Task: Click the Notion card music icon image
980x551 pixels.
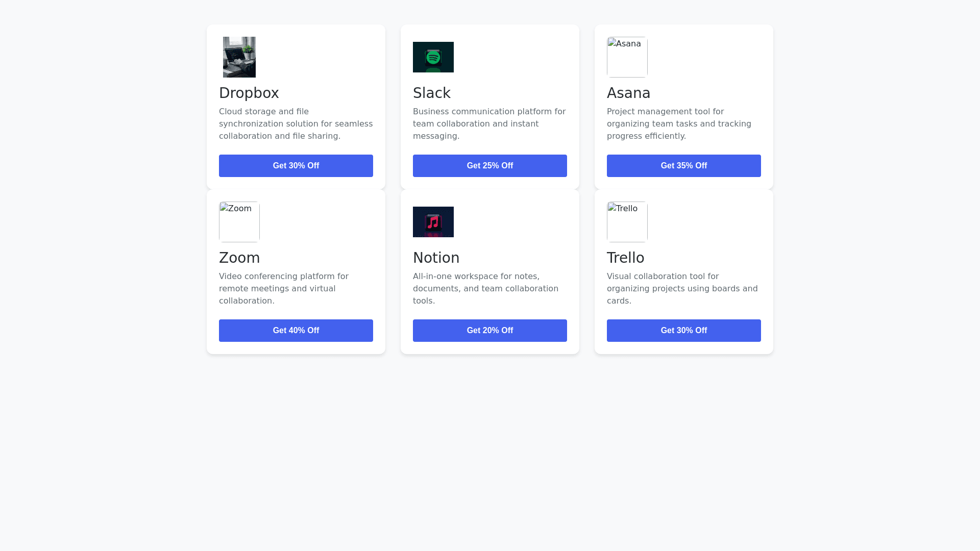Action: 433,222
